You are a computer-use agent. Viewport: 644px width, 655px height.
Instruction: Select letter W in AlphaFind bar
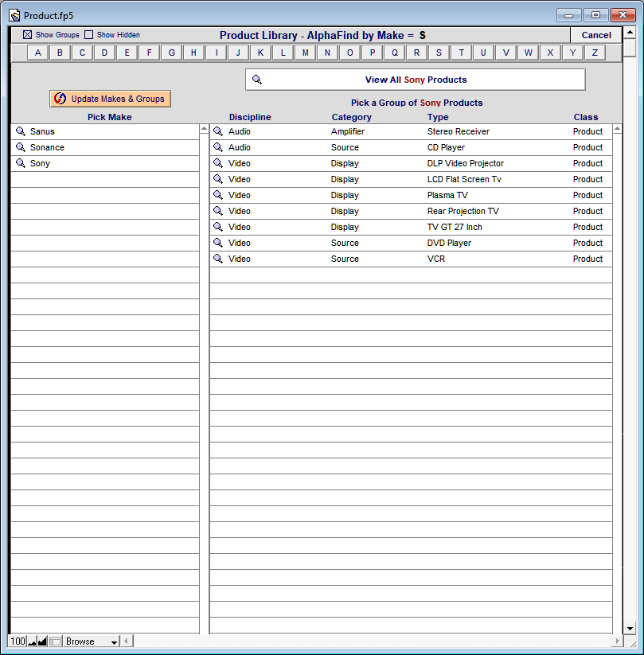(529, 53)
